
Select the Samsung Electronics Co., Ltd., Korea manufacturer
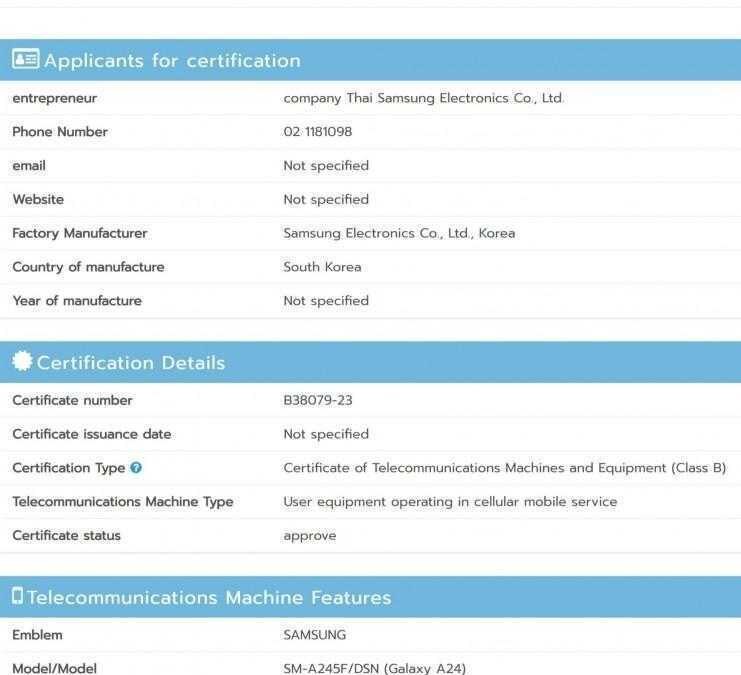pyautogui.click(x=399, y=233)
